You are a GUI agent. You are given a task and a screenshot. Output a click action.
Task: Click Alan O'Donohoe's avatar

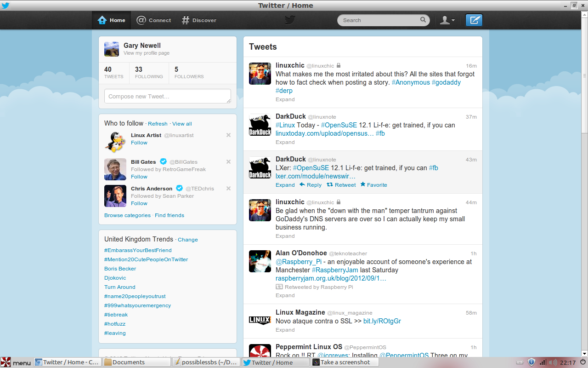point(260,261)
